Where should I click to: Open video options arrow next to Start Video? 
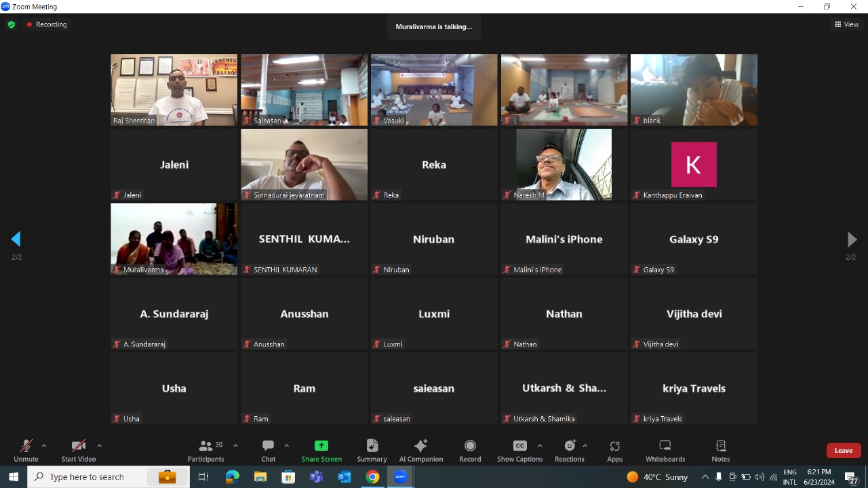pyautogui.click(x=100, y=445)
